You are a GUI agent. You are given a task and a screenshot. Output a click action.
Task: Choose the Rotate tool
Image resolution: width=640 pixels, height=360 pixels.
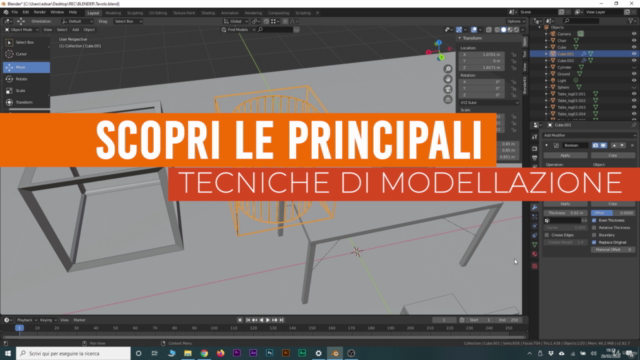point(26,79)
